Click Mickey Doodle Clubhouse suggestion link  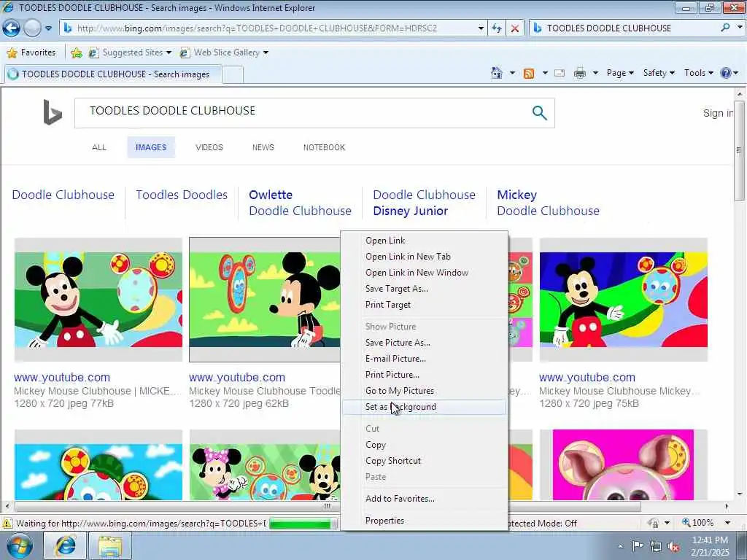(548, 203)
